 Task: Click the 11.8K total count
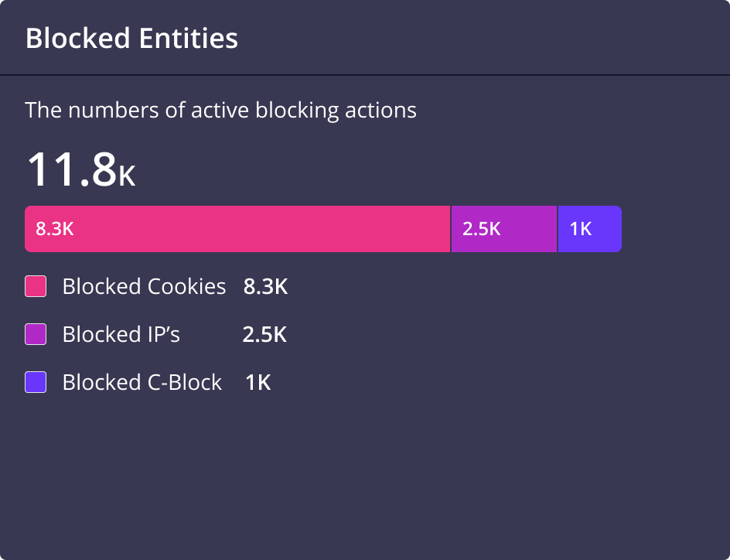[x=81, y=169]
